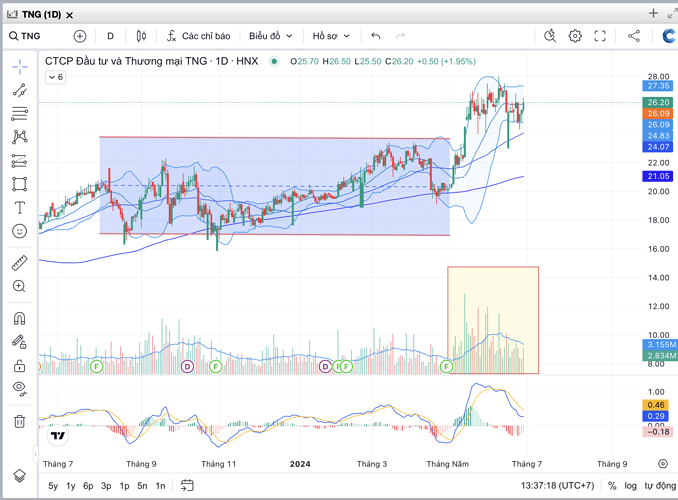Toggle magnet mode for drawings
This screenshot has width=678, height=500.
pos(19,318)
